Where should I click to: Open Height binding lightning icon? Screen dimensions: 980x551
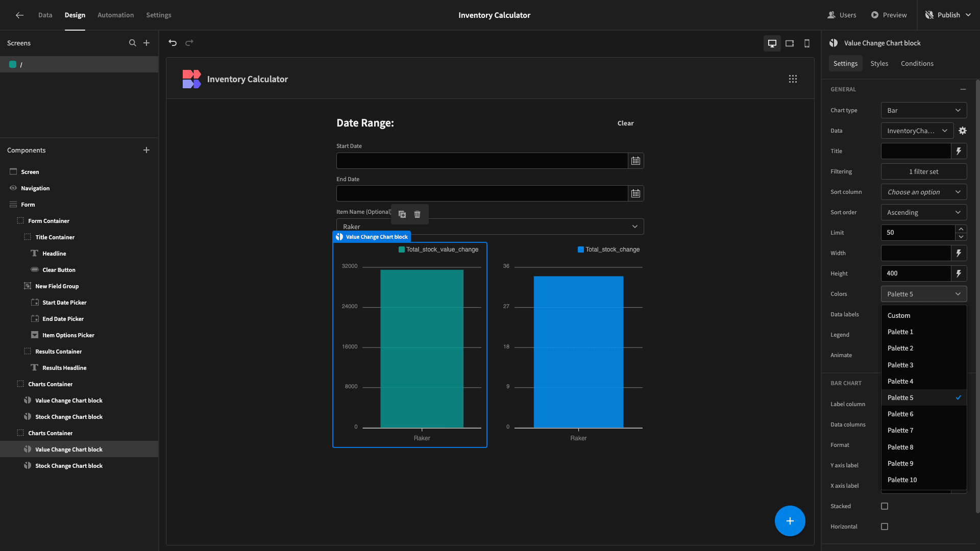click(x=959, y=273)
